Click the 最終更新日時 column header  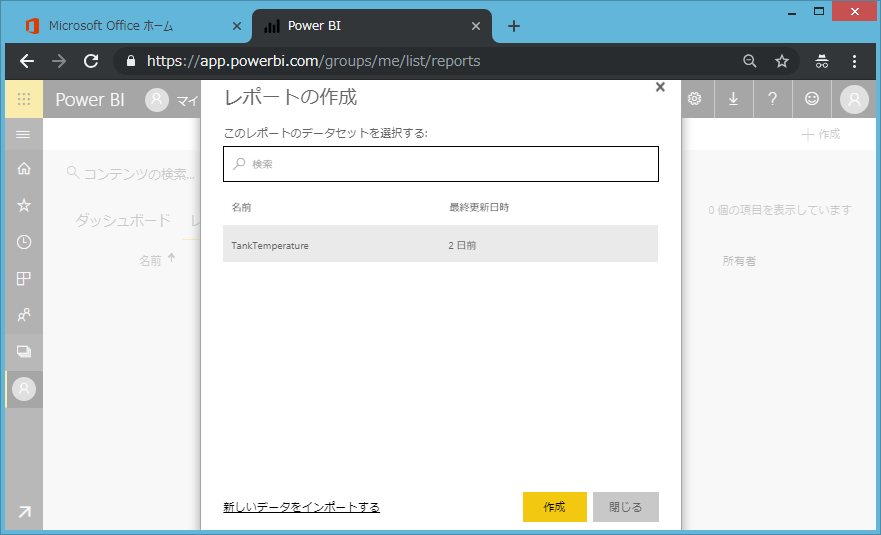(479, 207)
